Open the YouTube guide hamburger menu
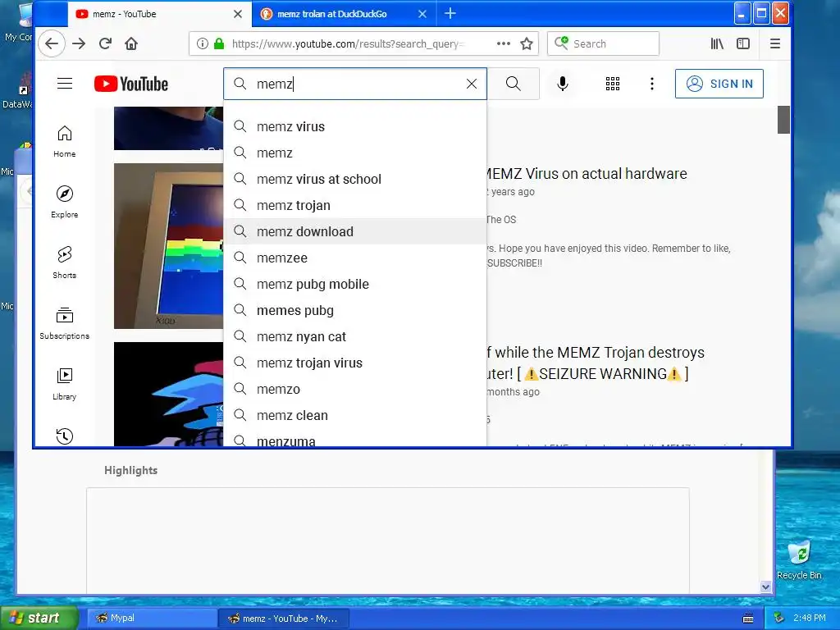The height and width of the screenshot is (630, 840). [x=65, y=84]
